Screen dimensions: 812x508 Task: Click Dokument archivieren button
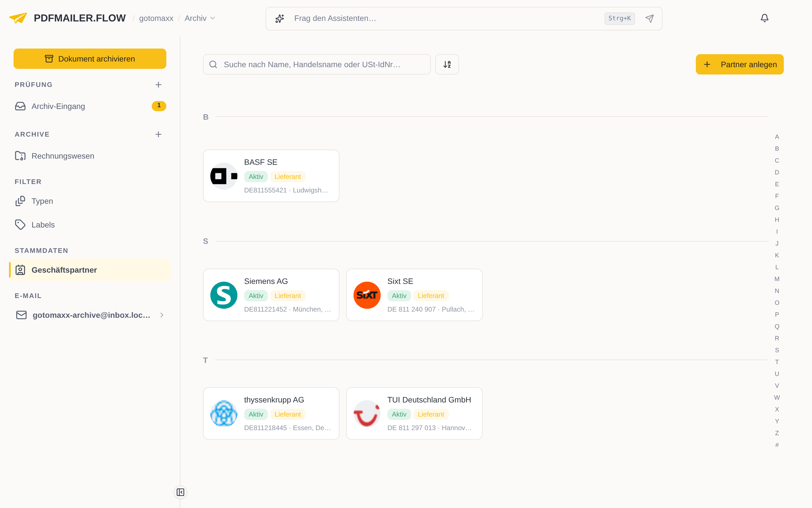[x=90, y=59]
